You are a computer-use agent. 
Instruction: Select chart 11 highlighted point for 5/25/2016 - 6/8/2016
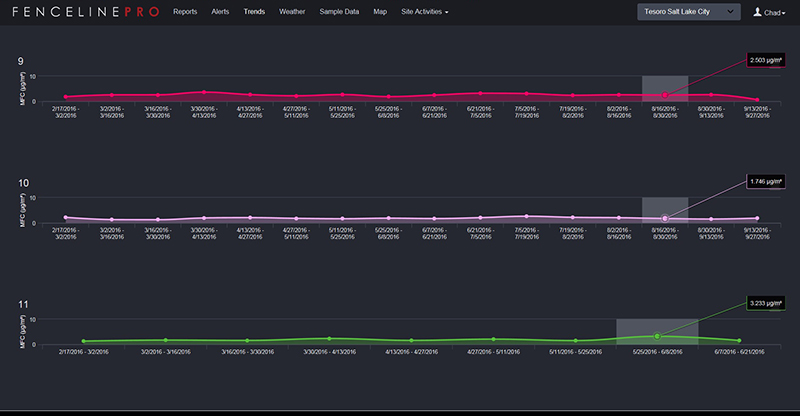point(657,336)
